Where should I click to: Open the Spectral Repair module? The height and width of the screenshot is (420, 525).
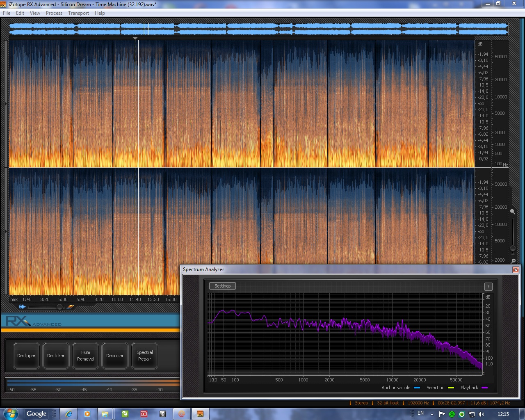[x=144, y=356]
